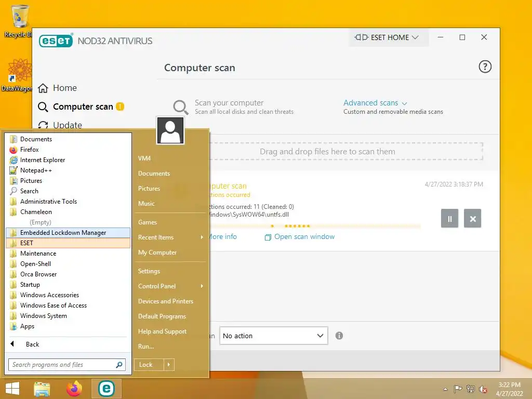This screenshot has height=399, width=532.
Task: Open the Recycle Bin desktop icon
Action: (19, 21)
